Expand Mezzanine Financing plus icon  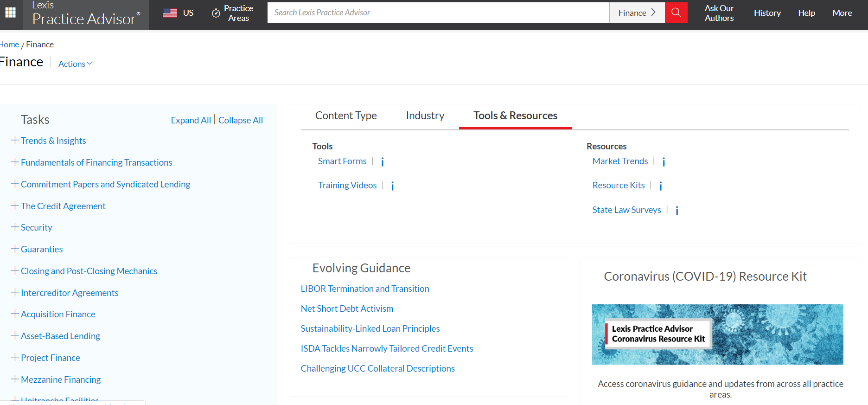(x=15, y=379)
